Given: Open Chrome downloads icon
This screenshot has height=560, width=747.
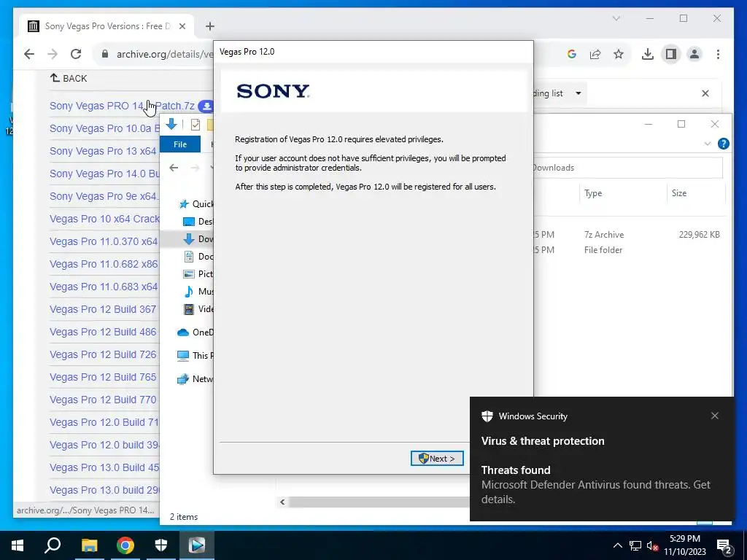Looking at the screenshot, I should tap(648, 54).
